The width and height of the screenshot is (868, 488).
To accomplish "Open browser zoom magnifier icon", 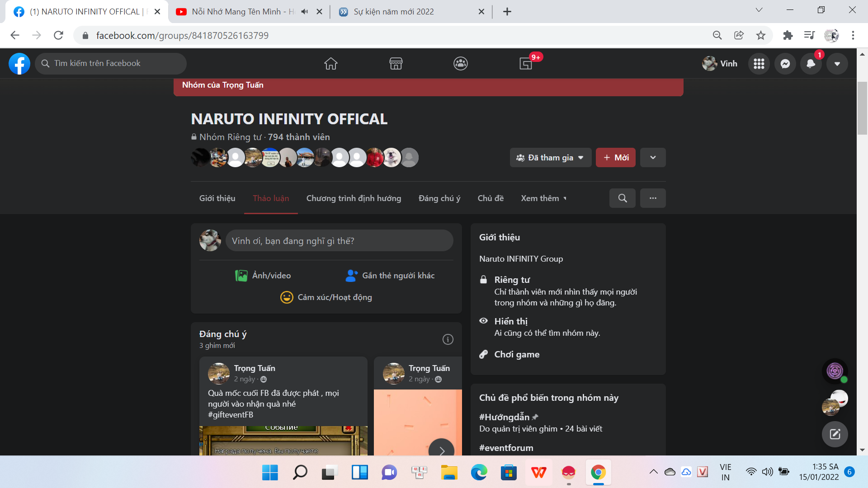I will click(717, 35).
